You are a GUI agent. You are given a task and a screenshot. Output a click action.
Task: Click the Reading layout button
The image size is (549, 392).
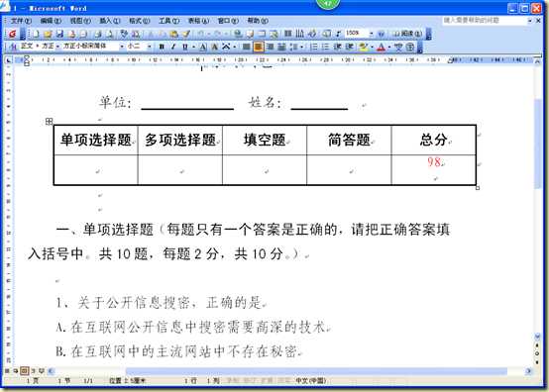(x=407, y=34)
